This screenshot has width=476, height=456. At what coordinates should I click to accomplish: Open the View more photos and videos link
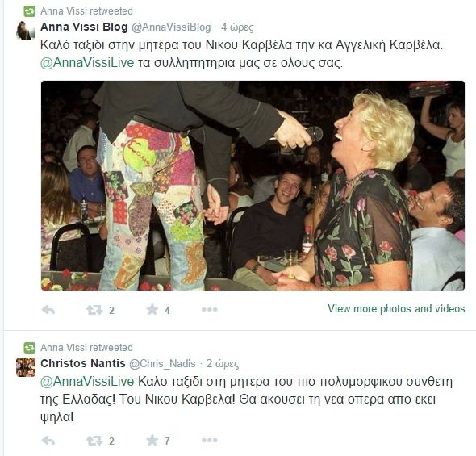tap(396, 309)
